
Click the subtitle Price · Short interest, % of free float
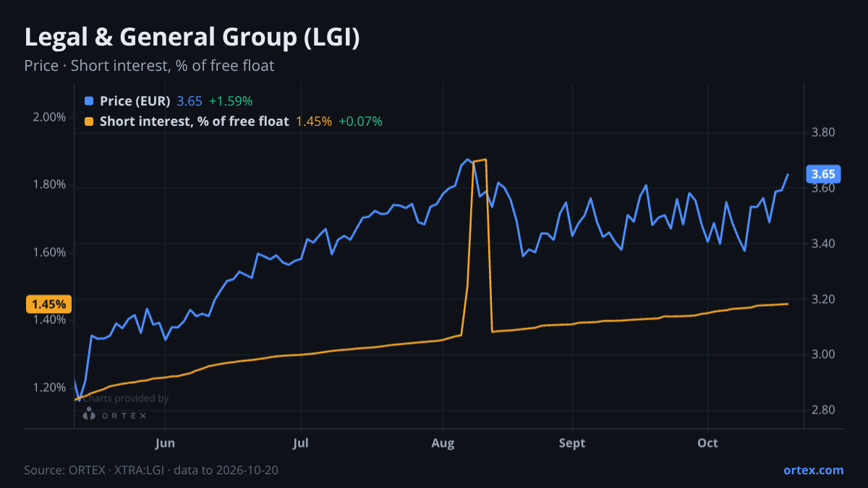click(149, 66)
